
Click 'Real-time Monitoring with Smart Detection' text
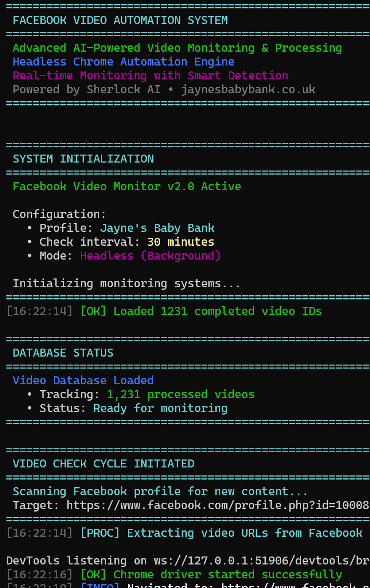(x=151, y=76)
